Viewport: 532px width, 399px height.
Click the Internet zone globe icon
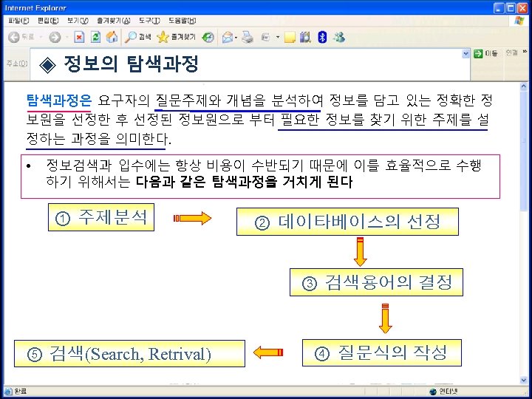click(432, 392)
